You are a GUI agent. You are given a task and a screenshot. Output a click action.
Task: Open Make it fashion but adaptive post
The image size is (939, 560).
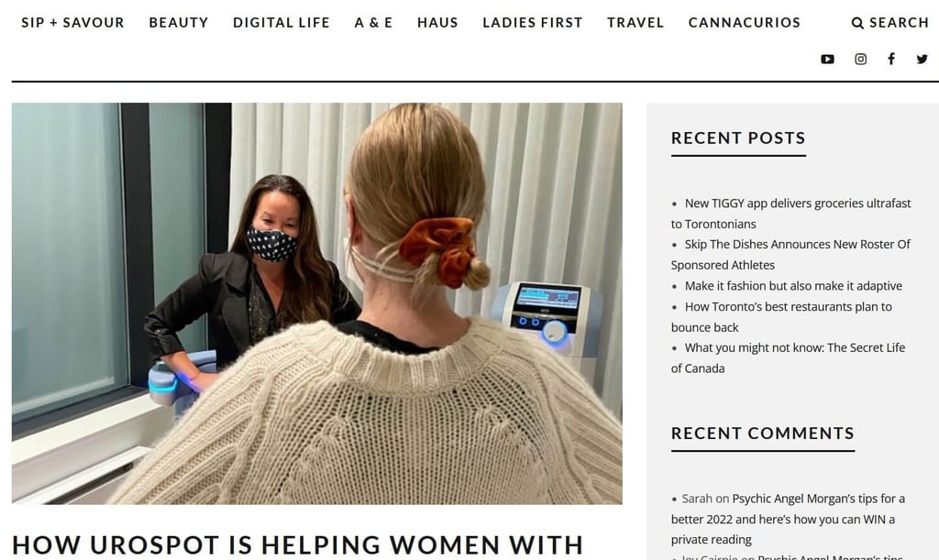tap(793, 286)
